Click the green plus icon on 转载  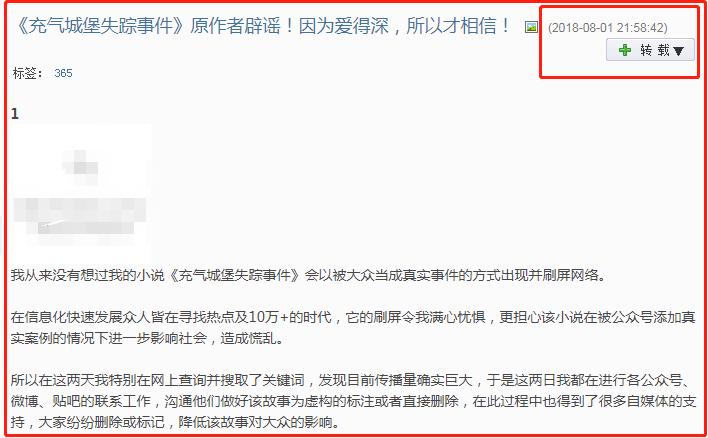tap(624, 50)
